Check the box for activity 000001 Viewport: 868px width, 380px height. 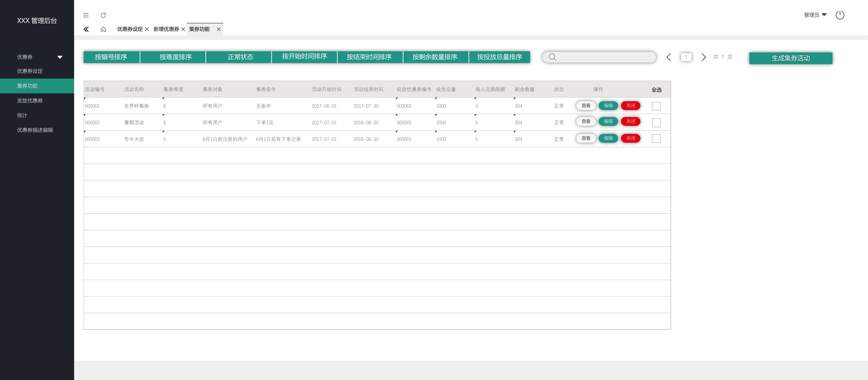point(656,106)
